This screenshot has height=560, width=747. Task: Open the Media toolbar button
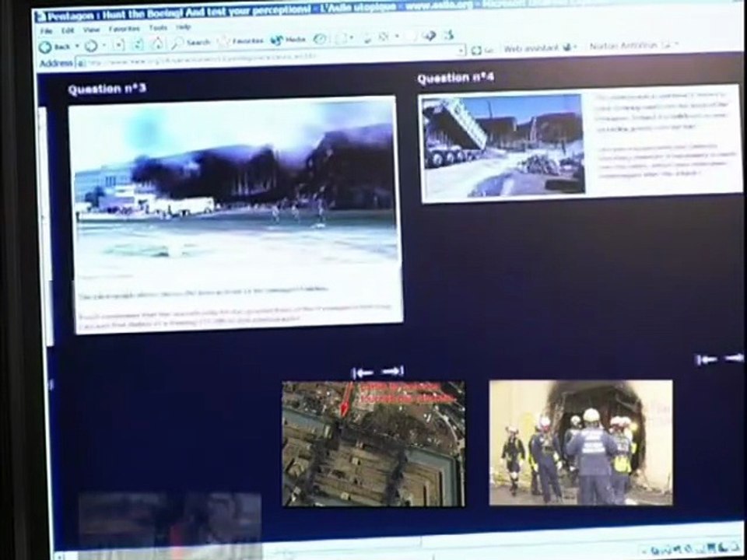pyautogui.click(x=288, y=40)
